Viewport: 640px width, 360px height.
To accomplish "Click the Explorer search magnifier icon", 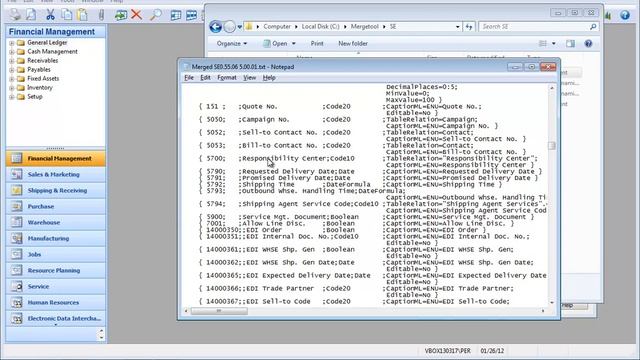I will [x=593, y=27].
